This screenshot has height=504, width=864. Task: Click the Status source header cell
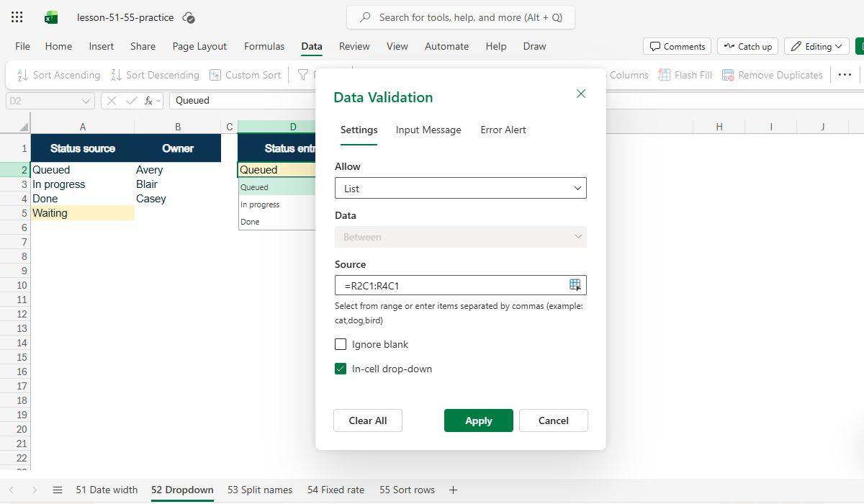click(x=83, y=148)
